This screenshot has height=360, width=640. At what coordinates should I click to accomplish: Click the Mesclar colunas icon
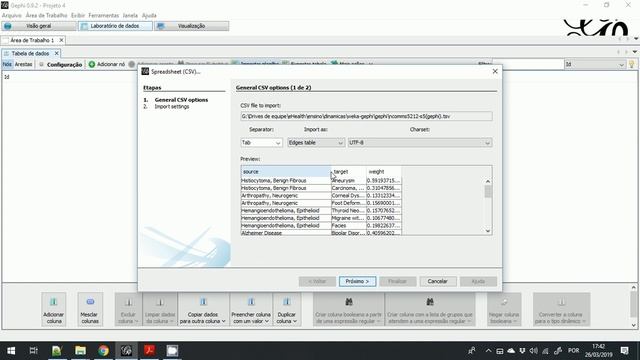90,302
